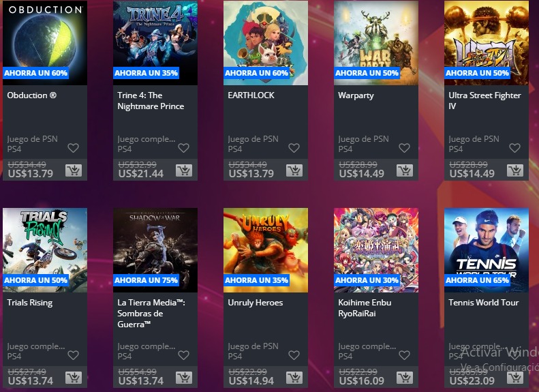The image size is (539, 392).
Task: Toggle wishlist heart for Unruly Heroes
Action: [294, 355]
